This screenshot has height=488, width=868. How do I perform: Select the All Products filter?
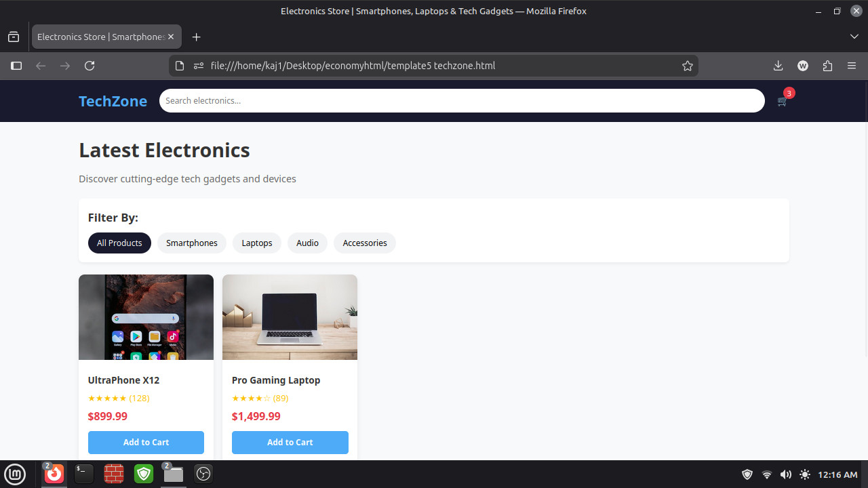tap(119, 243)
